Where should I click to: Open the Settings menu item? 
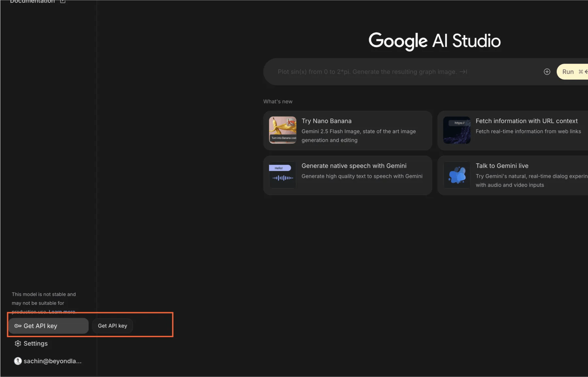pyautogui.click(x=36, y=343)
